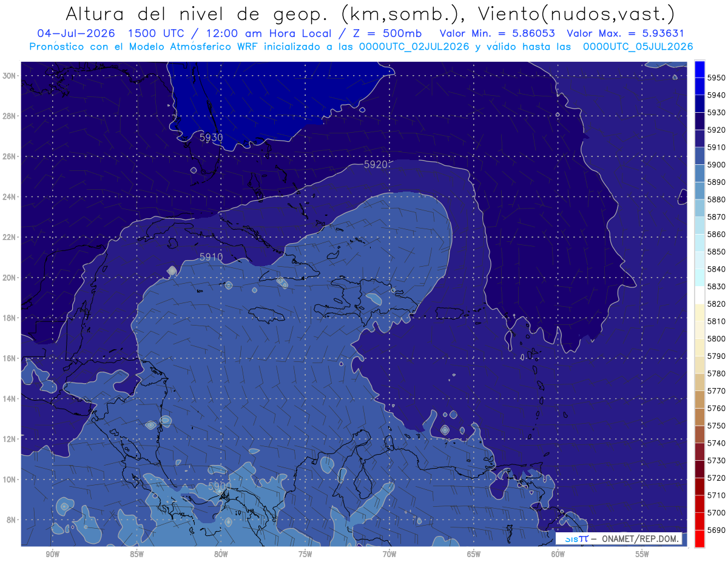Click the "Valor Max. = 5.93631" value

625,33
